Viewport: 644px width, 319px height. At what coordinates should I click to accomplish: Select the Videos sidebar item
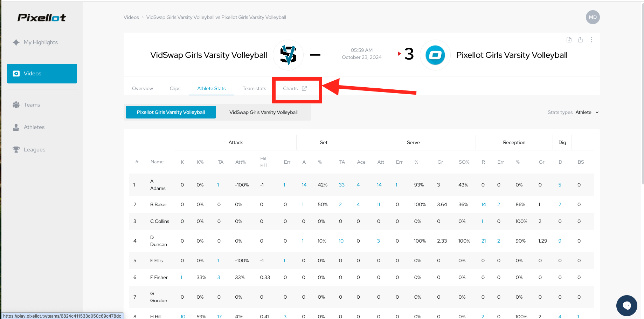click(42, 74)
